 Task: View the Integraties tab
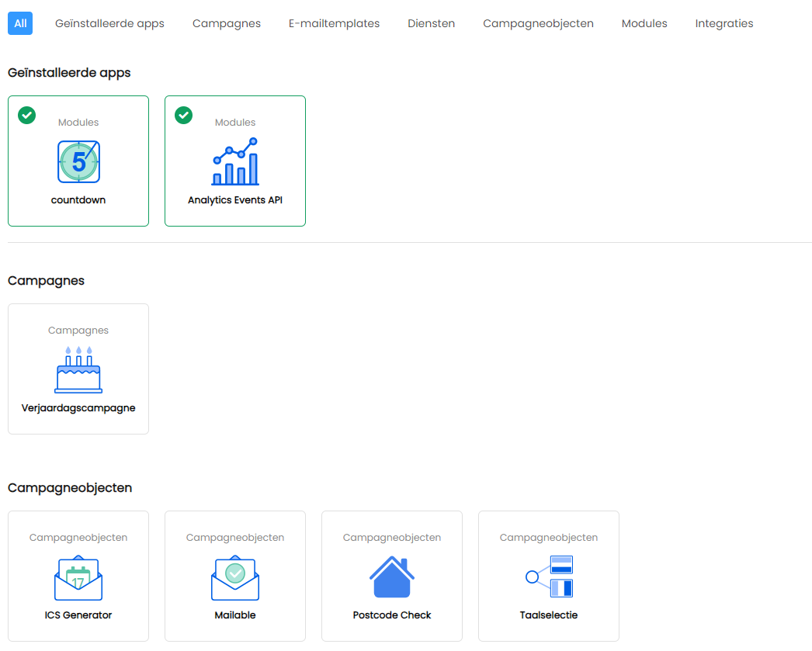pyautogui.click(x=724, y=23)
